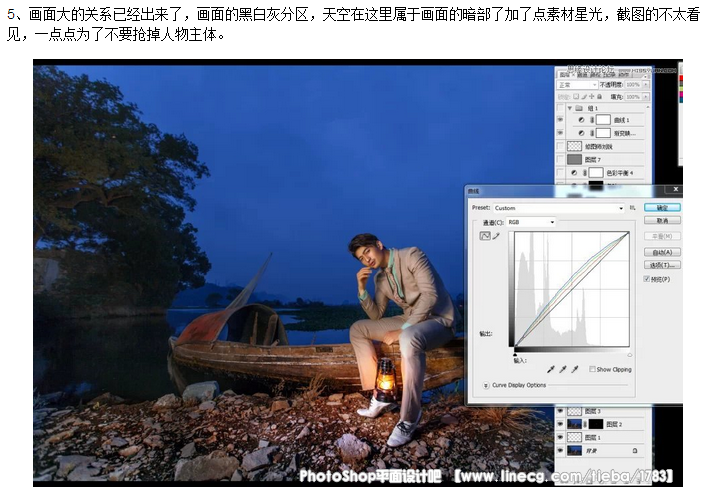This screenshot has width=723, height=493.
Task: Uncheck the 预览(P) preview checkbox
Action: (646, 279)
